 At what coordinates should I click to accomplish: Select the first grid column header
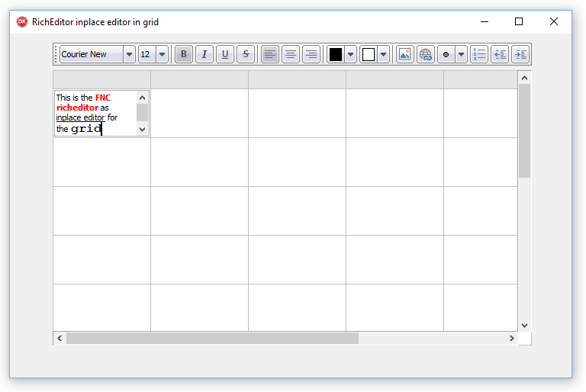tap(101, 79)
